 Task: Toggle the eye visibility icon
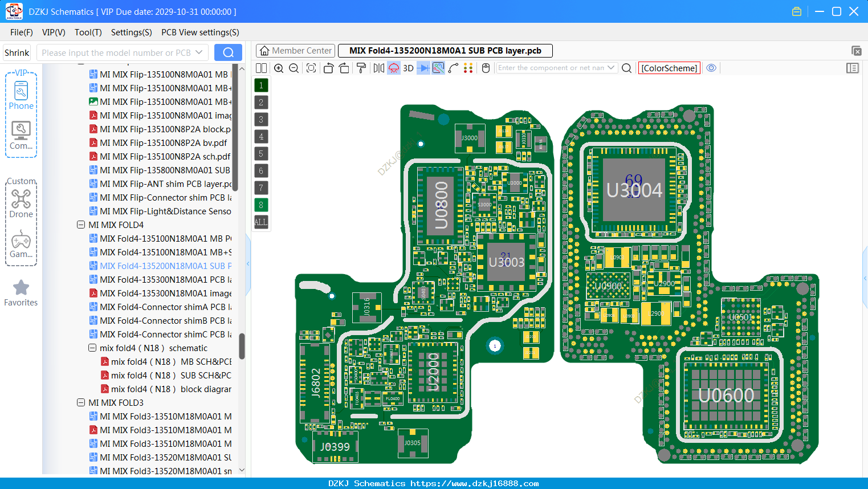(711, 68)
